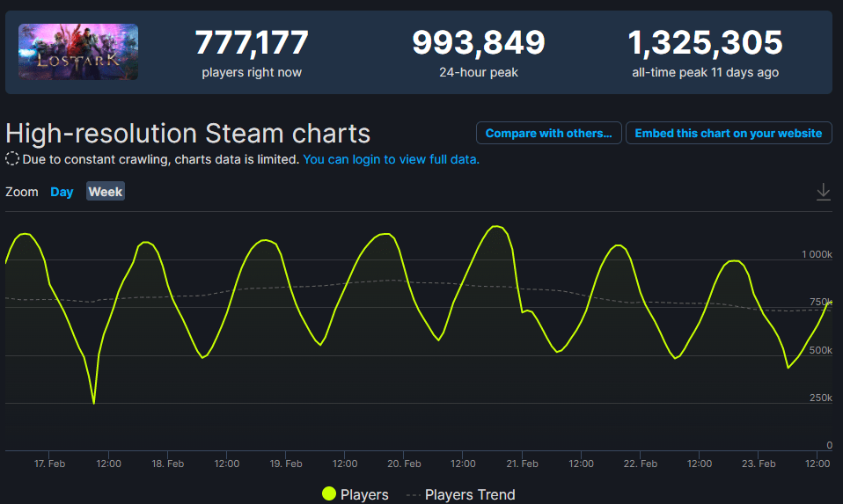This screenshot has height=504, width=843.
Task: Click the 17. Feb date axis label
Action: (49, 464)
